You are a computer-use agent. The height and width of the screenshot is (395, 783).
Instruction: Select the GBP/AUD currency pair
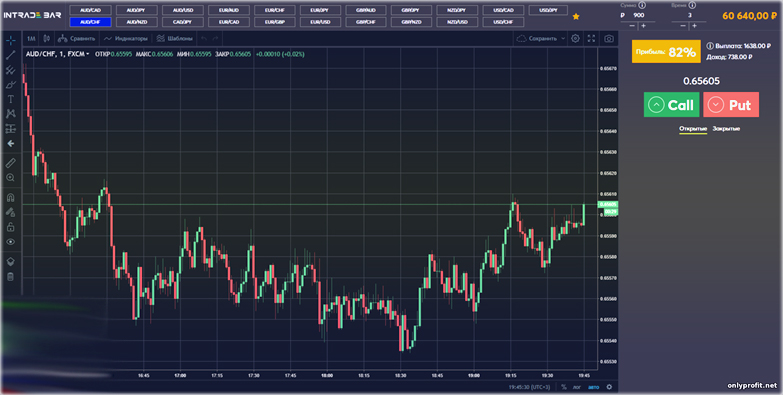click(366, 10)
